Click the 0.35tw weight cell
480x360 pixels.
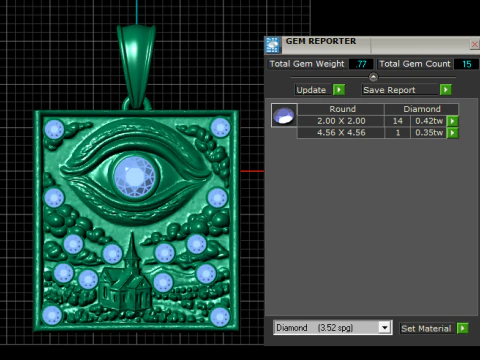tap(429, 133)
